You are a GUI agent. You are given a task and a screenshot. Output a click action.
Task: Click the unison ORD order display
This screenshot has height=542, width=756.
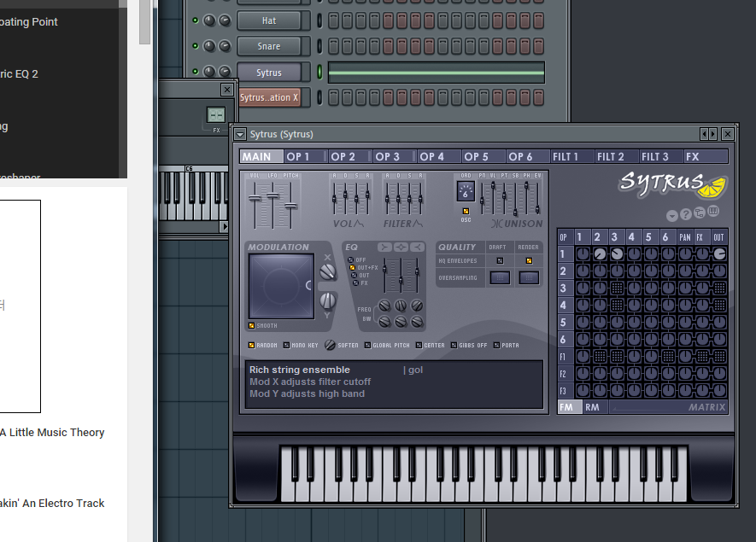[466, 192]
